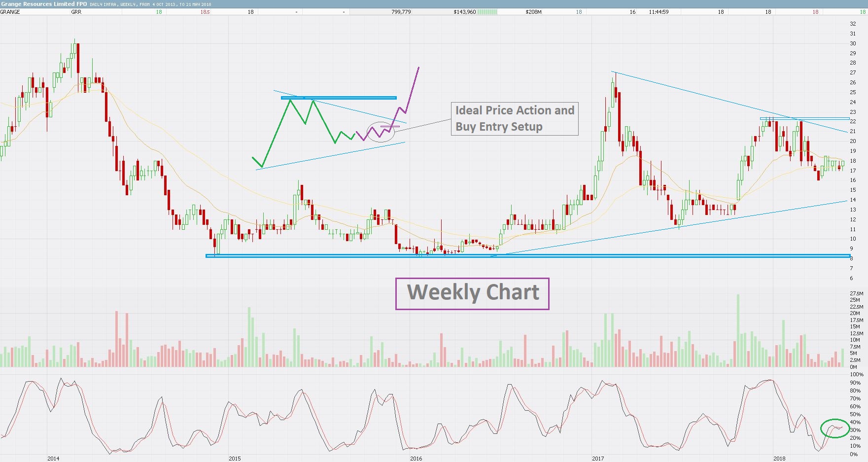
Task: Click the 799,779 volume cell
Action: point(401,12)
